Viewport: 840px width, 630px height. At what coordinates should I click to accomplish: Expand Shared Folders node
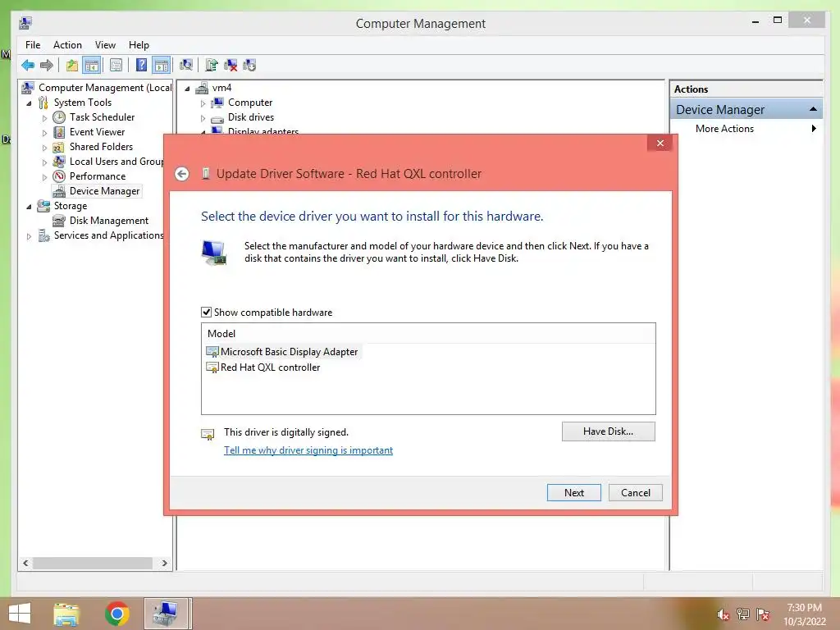[44, 148]
